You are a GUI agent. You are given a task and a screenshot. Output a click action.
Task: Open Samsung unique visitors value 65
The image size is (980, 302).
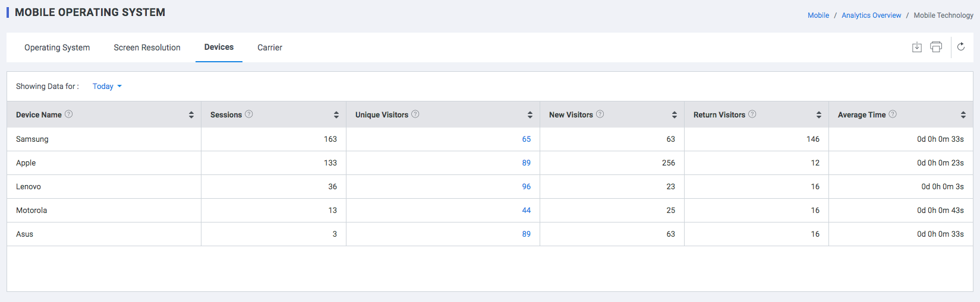tap(527, 139)
